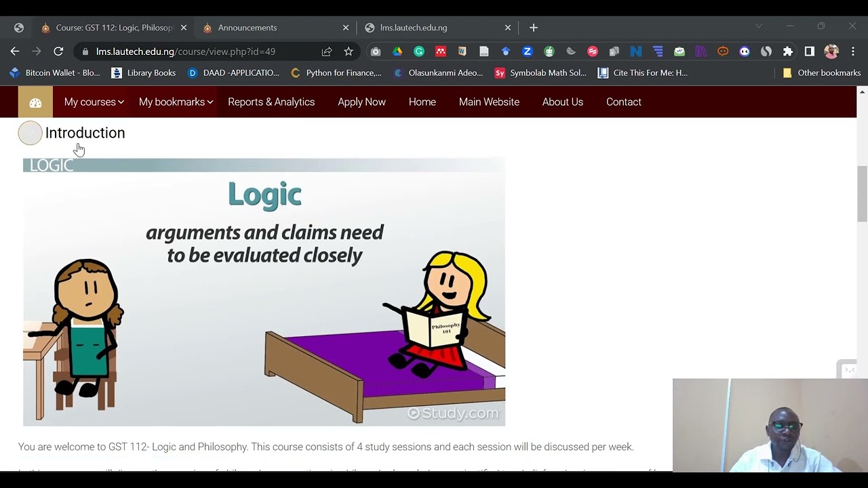Go back using the browser back arrow
This screenshot has height=488, width=868.
(x=15, y=52)
